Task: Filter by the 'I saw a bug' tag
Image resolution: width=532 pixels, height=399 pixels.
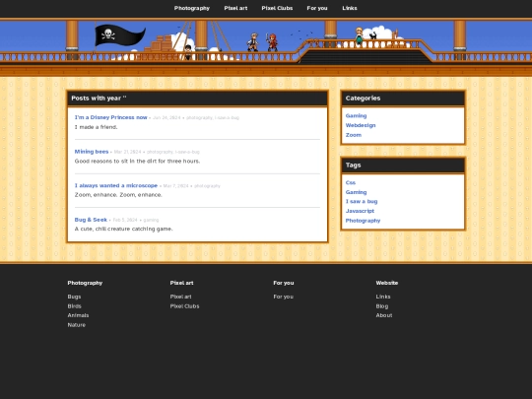Action: click(x=362, y=201)
